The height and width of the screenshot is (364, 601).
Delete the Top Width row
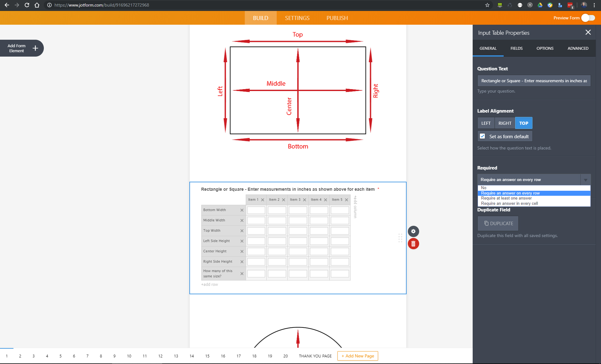pos(242,231)
